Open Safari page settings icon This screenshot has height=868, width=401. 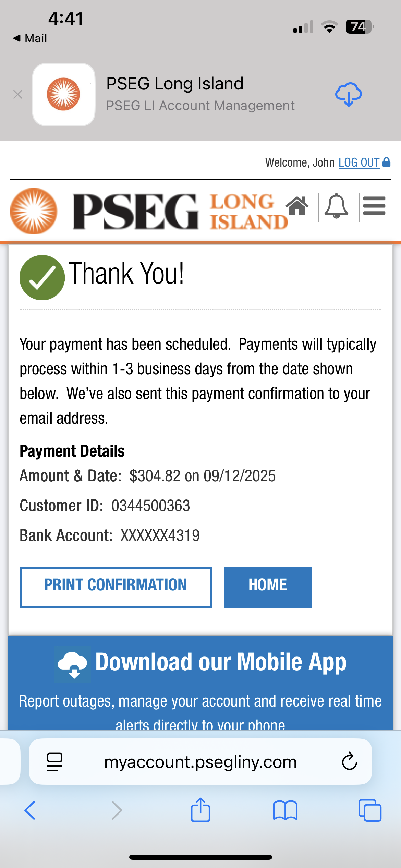coord(54,762)
